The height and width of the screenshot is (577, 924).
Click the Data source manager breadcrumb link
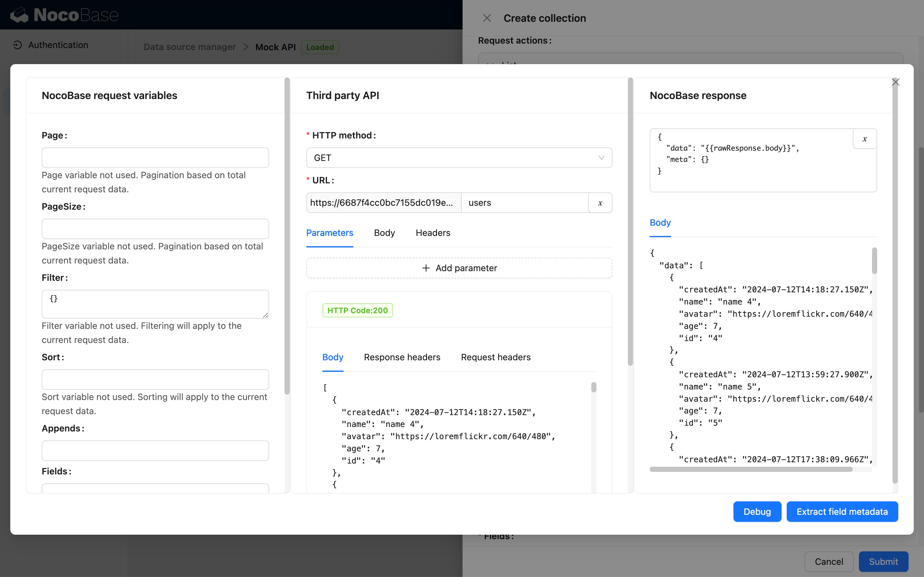click(189, 47)
